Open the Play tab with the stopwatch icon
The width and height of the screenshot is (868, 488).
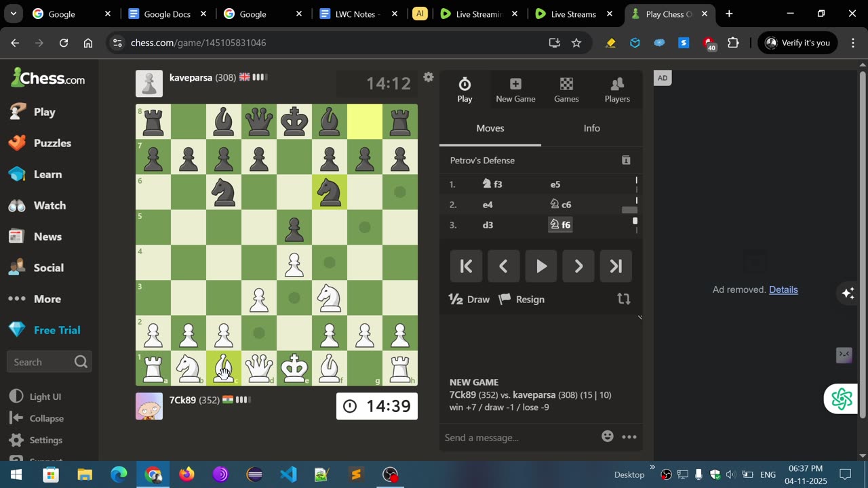click(x=465, y=90)
